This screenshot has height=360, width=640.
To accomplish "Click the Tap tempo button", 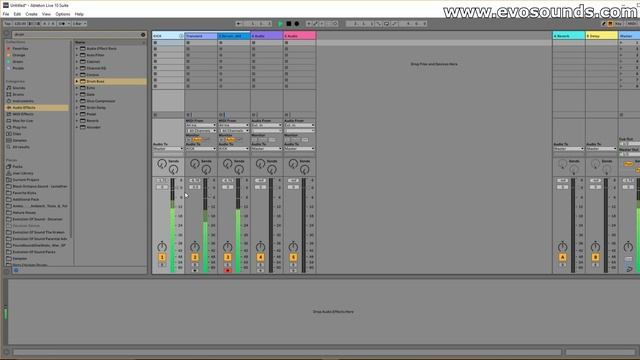I will point(8,24).
